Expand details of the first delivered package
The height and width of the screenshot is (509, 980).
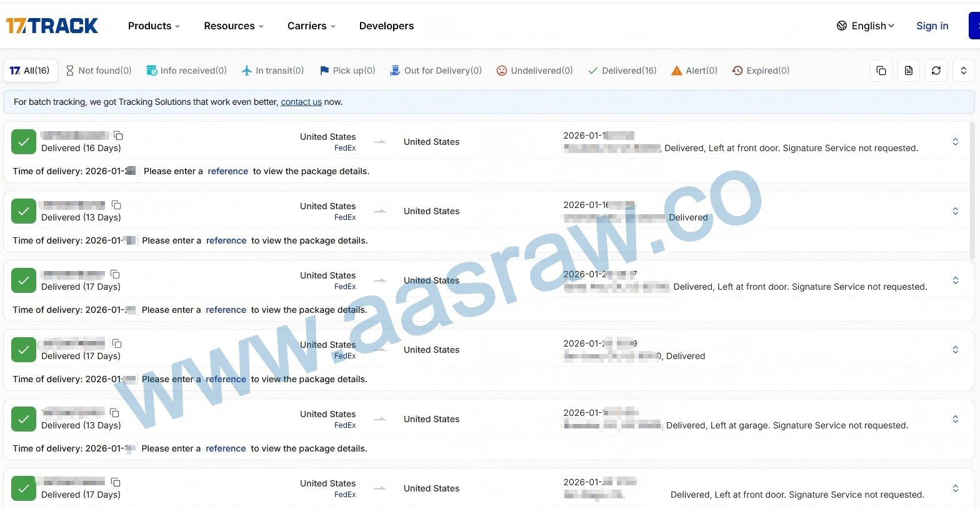pyautogui.click(x=955, y=142)
